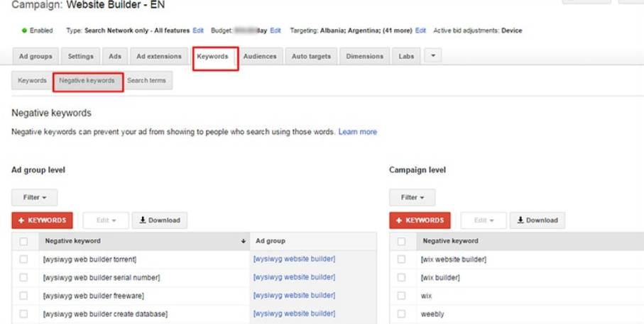
Task: Edit the campaign Targeting locations
Action: [420, 31]
